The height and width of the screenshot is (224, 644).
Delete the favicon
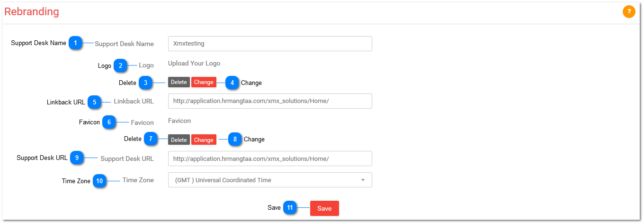(179, 140)
